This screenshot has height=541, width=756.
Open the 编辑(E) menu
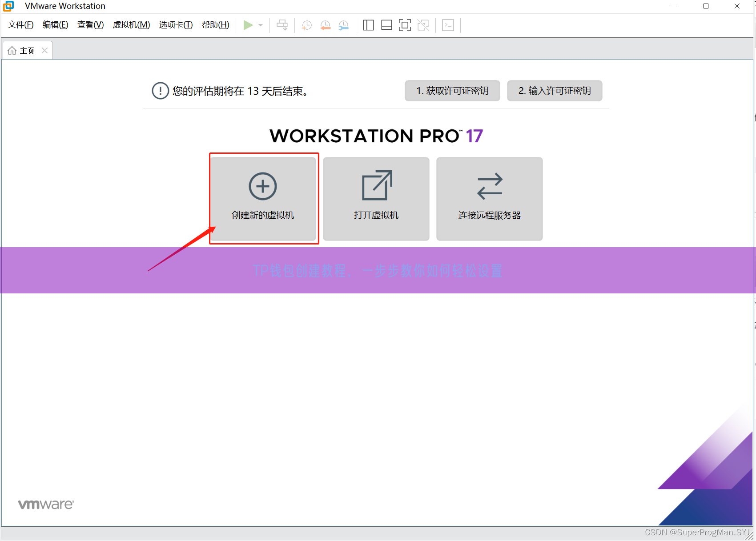[56, 25]
